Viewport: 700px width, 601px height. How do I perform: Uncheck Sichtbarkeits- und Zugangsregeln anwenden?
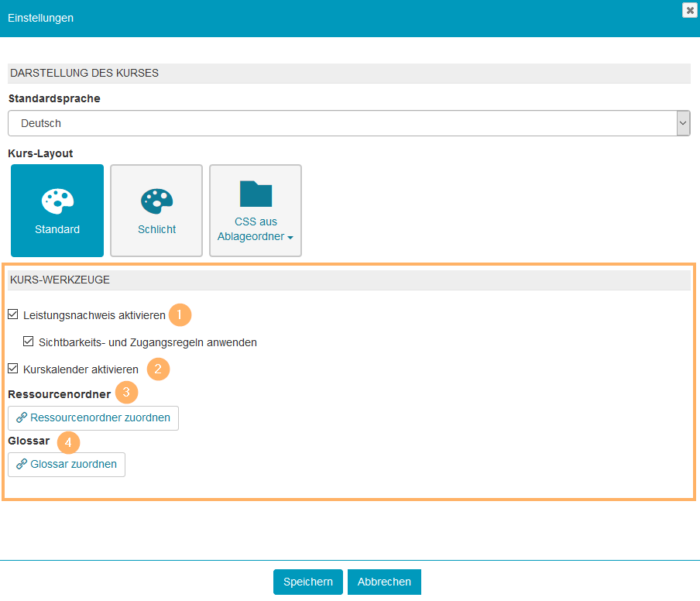[x=29, y=342]
